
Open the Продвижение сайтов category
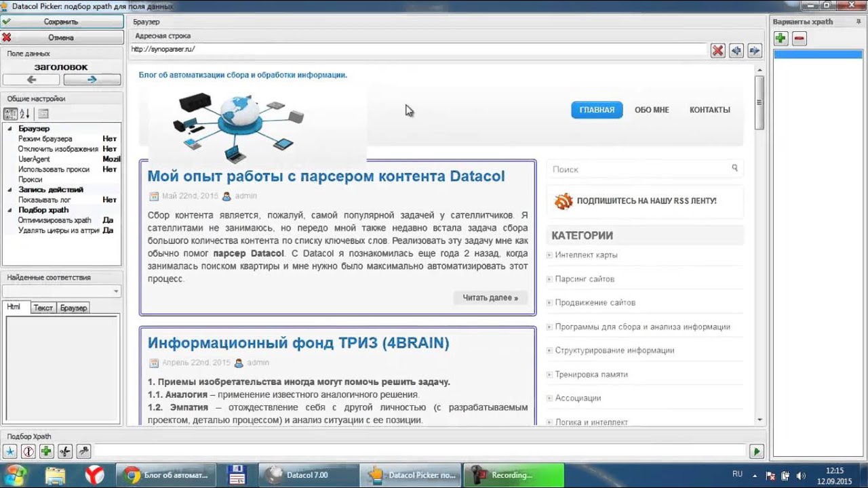pyautogui.click(x=595, y=303)
